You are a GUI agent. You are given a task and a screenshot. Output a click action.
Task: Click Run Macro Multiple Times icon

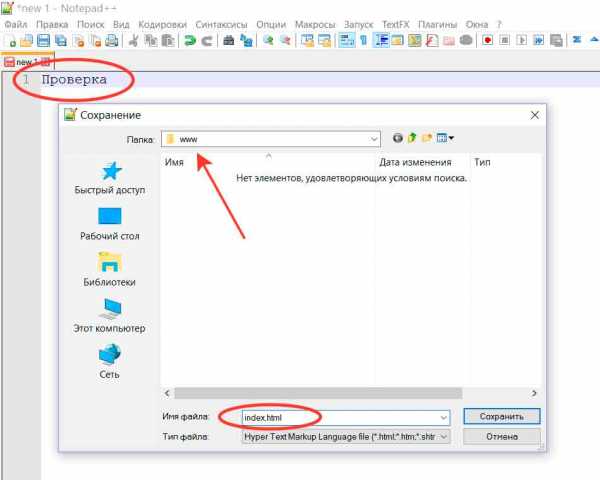tap(538, 40)
